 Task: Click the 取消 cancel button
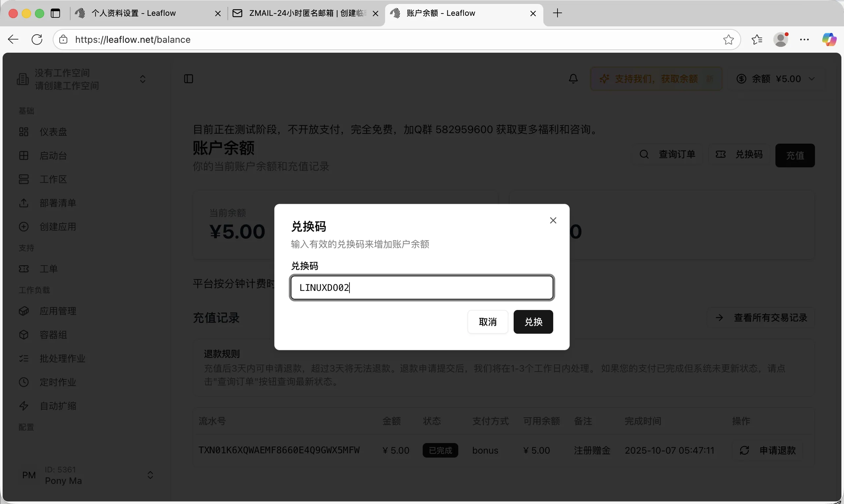point(487,322)
